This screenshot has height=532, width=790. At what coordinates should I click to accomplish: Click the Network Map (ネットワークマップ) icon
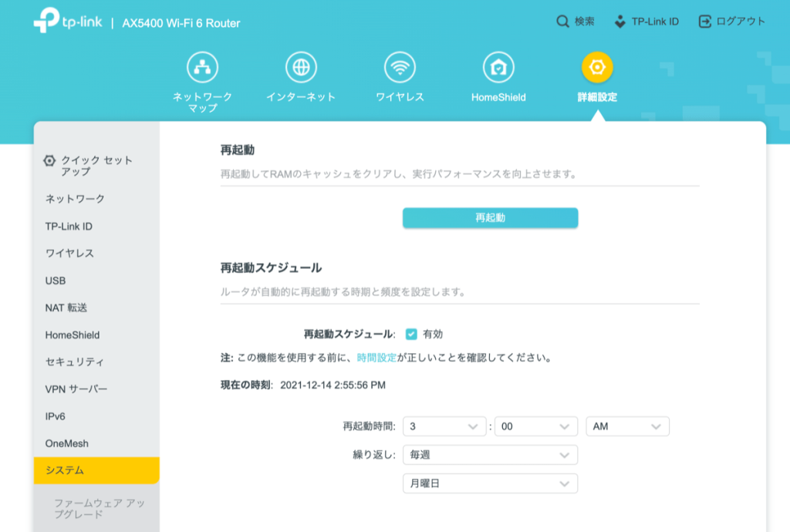[203, 68]
